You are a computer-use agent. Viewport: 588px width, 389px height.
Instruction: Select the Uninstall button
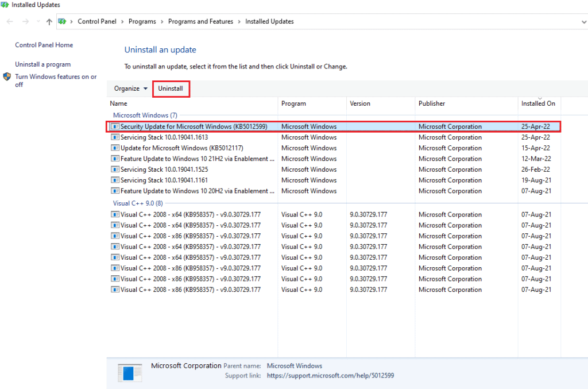tap(171, 88)
